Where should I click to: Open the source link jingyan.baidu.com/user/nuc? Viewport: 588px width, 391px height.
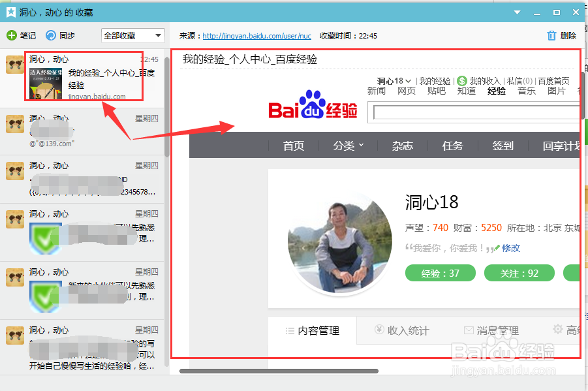[x=258, y=34]
